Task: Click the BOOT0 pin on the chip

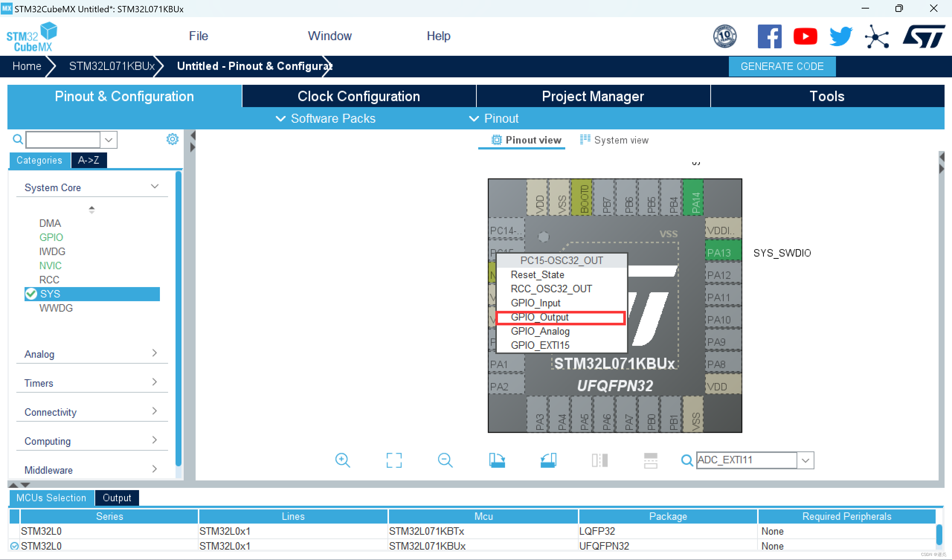Action: tap(581, 197)
